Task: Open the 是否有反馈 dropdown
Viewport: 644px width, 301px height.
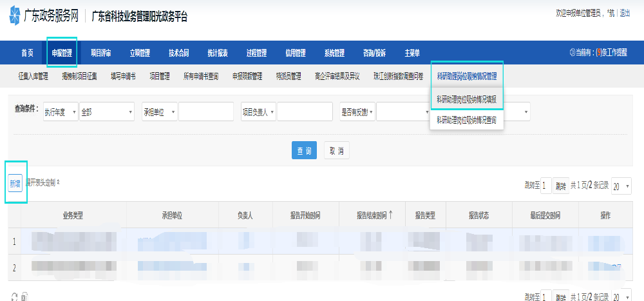Action: point(357,112)
